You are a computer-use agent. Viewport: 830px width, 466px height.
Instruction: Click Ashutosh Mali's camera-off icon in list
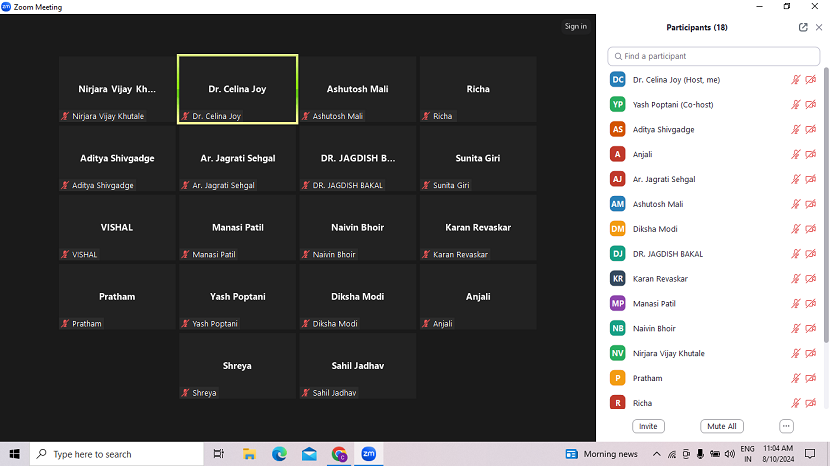(810, 204)
